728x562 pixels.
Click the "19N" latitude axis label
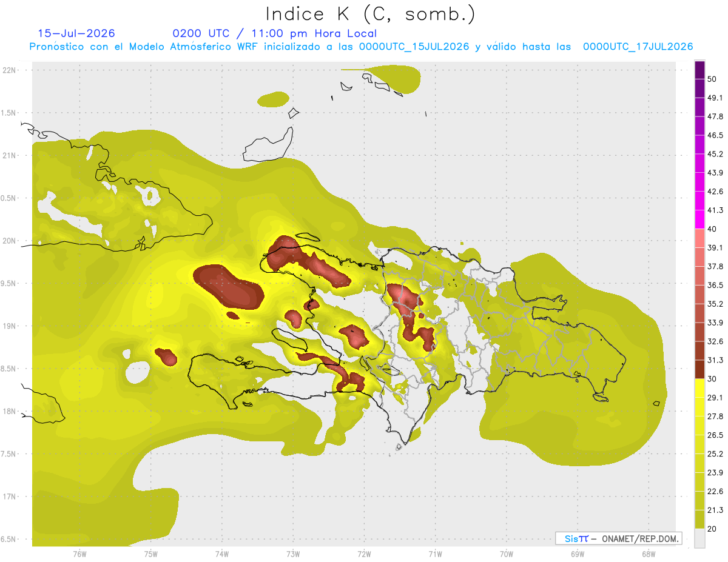[x=10, y=326]
